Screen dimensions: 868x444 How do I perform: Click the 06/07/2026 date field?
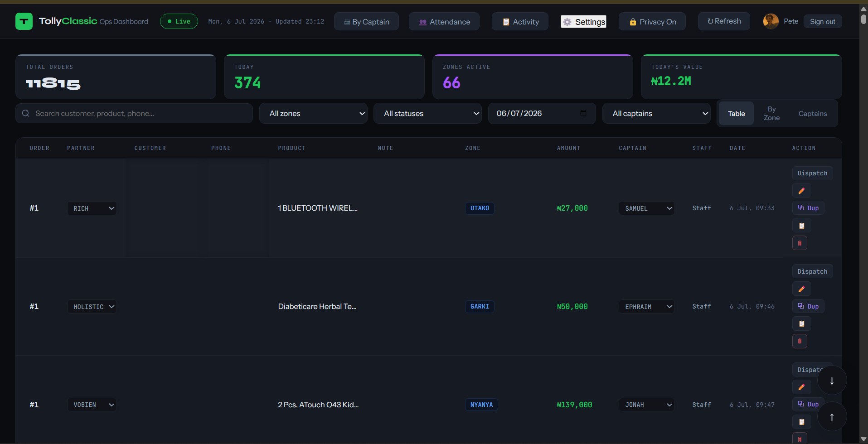(x=542, y=113)
